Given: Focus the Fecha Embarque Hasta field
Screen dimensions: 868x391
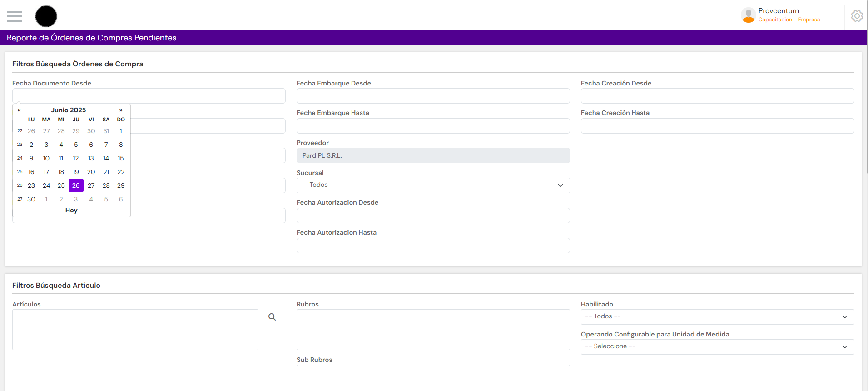Looking at the screenshot, I should pyautogui.click(x=433, y=126).
